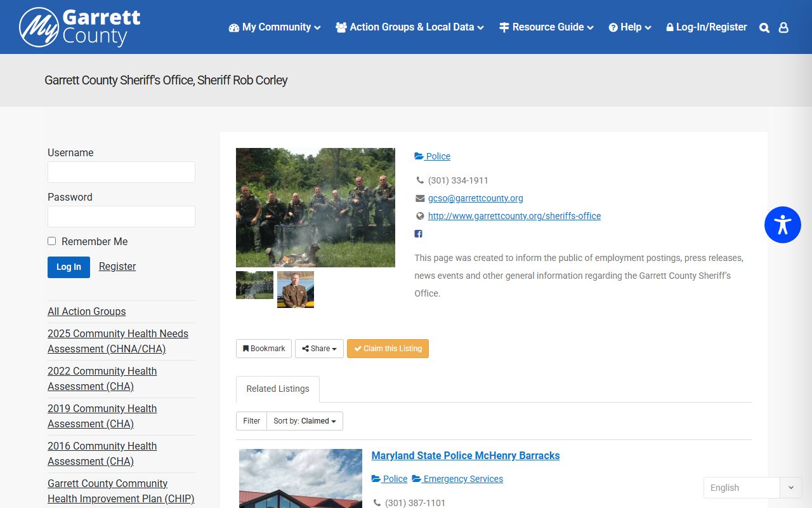Open the Police category link for Sheriff's Office
Image resolution: width=812 pixels, height=508 pixels.
coord(432,156)
